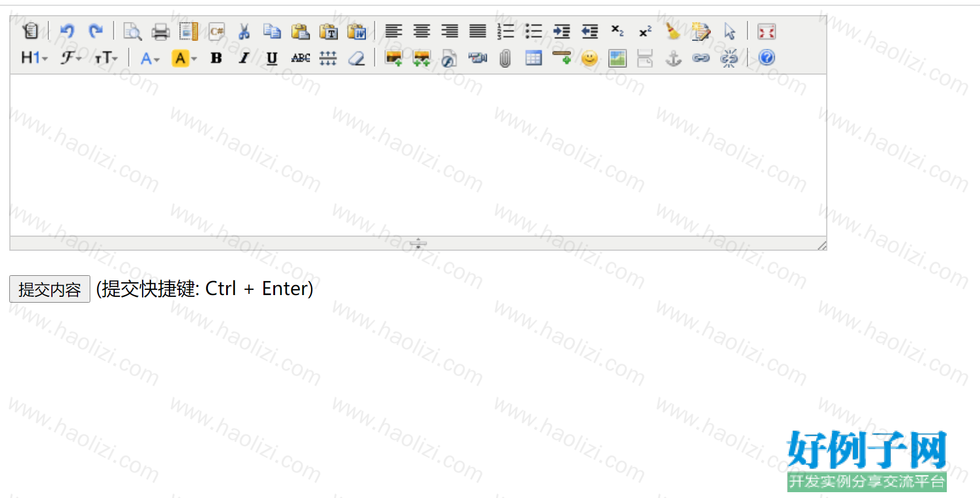The image size is (980, 498).
Task: Apply subscript formatting
Action: [618, 31]
